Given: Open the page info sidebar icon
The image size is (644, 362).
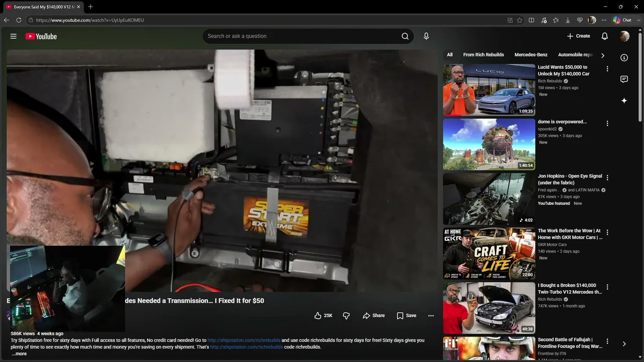Looking at the screenshot, I should (x=624, y=58).
